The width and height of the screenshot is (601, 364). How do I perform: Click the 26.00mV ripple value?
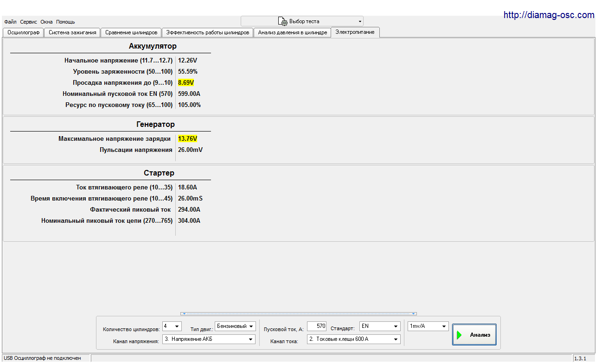tap(190, 150)
